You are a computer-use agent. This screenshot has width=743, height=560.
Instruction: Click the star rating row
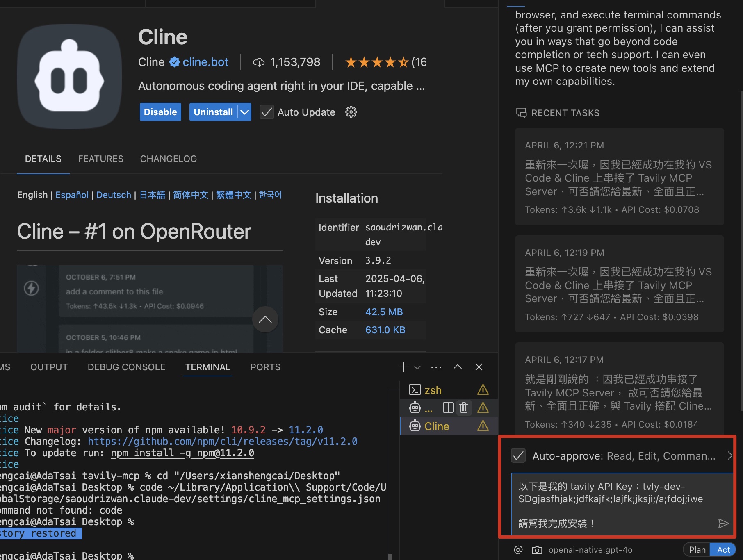pos(377,62)
